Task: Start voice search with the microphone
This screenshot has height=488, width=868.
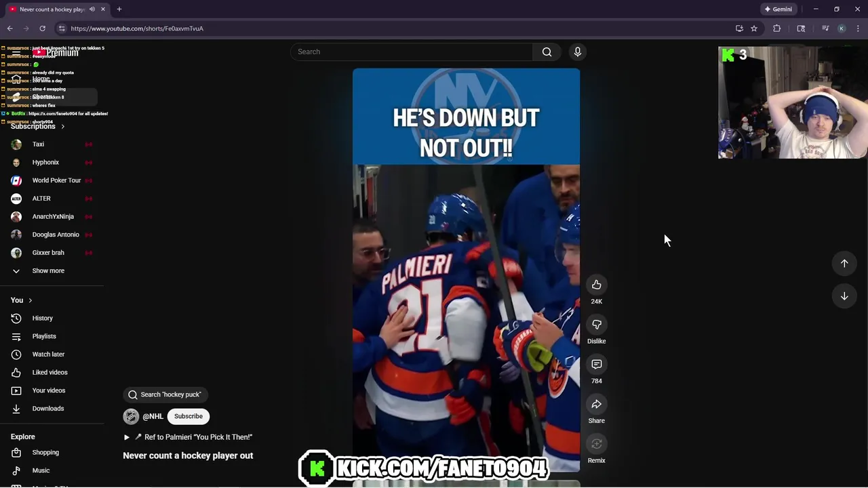Action: (578, 52)
